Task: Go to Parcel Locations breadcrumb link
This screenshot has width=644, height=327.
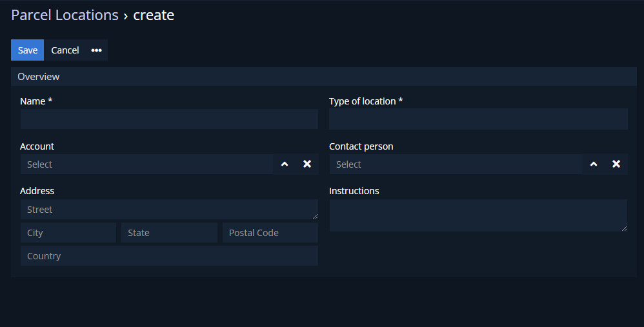Action: [x=65, y=15]
